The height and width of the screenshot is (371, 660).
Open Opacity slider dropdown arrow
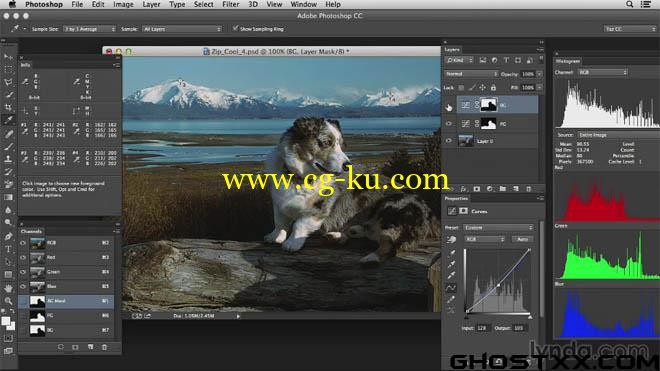(x=539, y=74)
